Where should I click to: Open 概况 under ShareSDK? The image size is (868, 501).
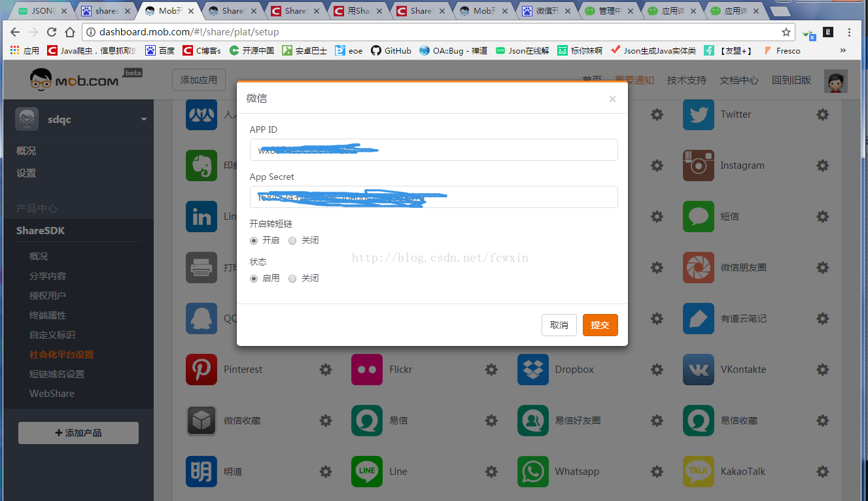point(39,256)
